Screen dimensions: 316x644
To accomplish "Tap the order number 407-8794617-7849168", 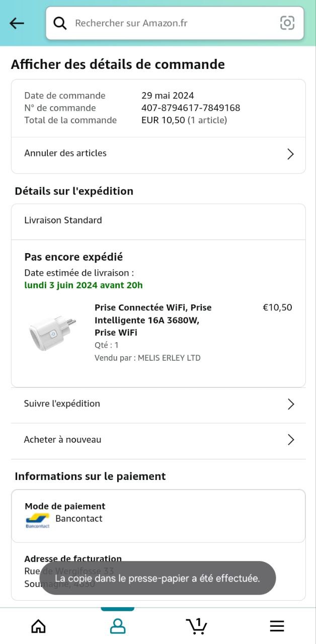I will click(x=191, y=108).
